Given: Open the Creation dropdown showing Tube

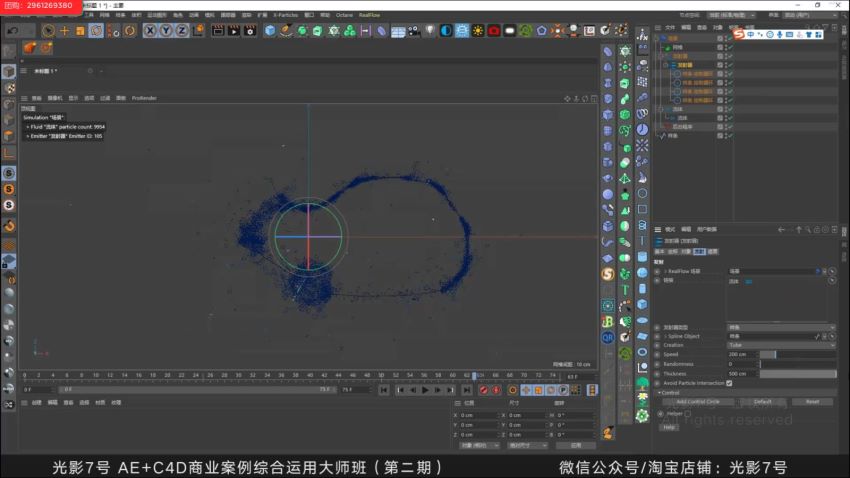Looking at the screenshot, I should pyautogui.click(x=781, y=345).
